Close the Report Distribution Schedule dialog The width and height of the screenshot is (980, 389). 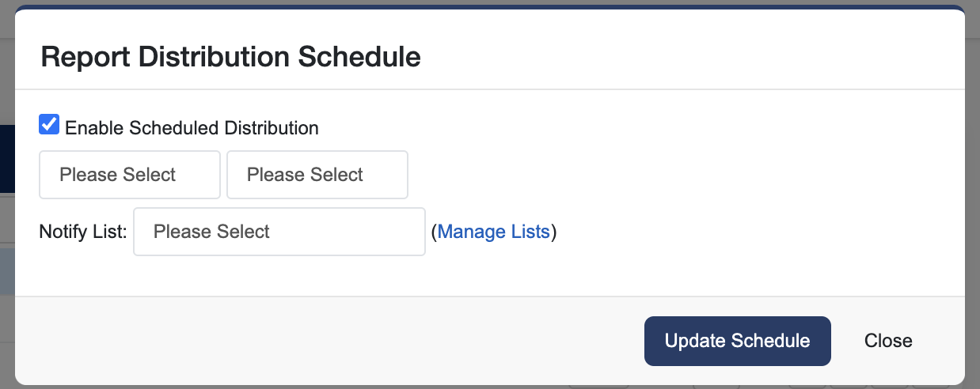tap(888, 341)
